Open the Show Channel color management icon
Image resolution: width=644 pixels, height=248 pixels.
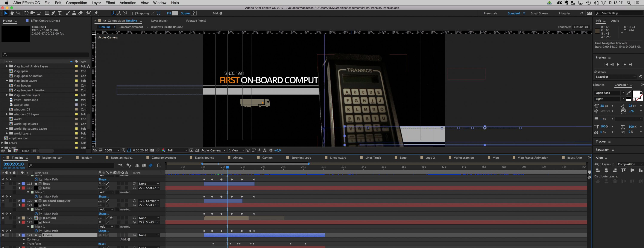point(163,150)
